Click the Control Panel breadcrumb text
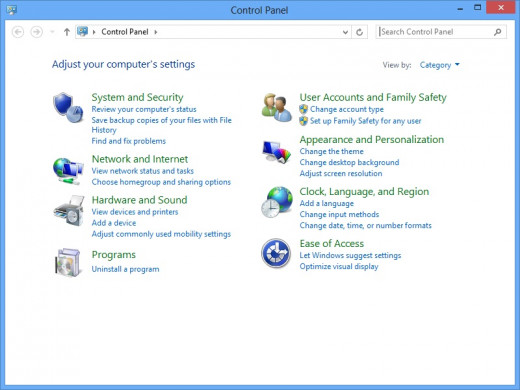This screenshot has width=520, height=390. click(125, 32)
